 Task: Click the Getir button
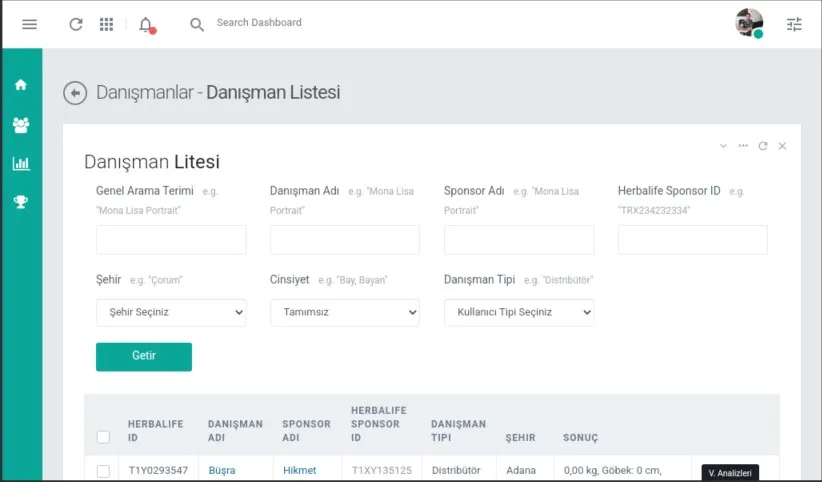tap(144, 357)
